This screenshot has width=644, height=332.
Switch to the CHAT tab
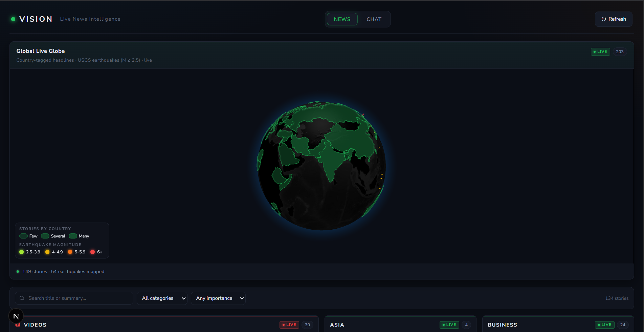[374, 19]
